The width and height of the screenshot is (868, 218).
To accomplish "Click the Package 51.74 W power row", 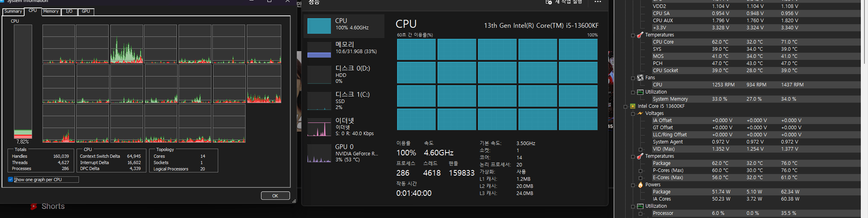I will (756, 192).
